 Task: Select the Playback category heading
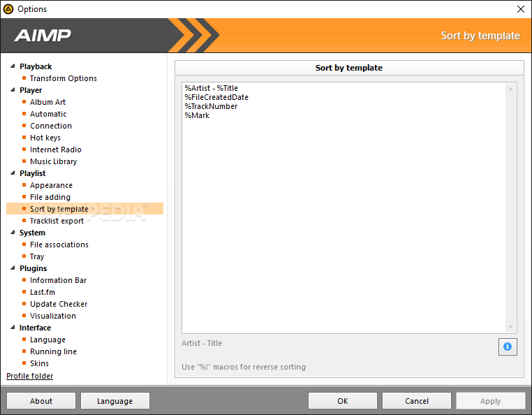[36, 66]
